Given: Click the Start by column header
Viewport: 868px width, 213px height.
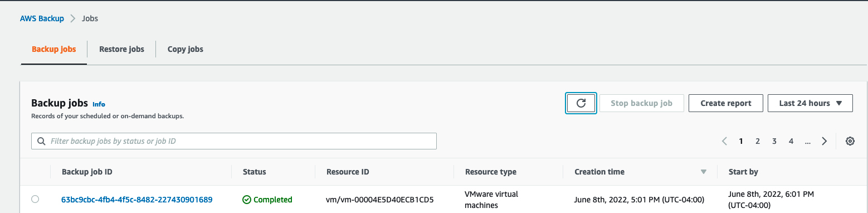Looking at the screenshot, I should click(743, 172).
